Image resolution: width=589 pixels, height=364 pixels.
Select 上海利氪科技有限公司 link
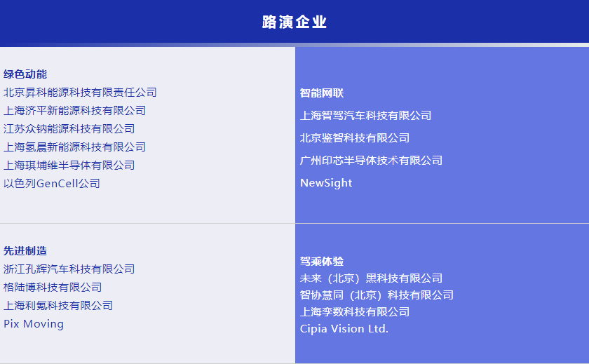pyautogui.click(x=58, y=306)
